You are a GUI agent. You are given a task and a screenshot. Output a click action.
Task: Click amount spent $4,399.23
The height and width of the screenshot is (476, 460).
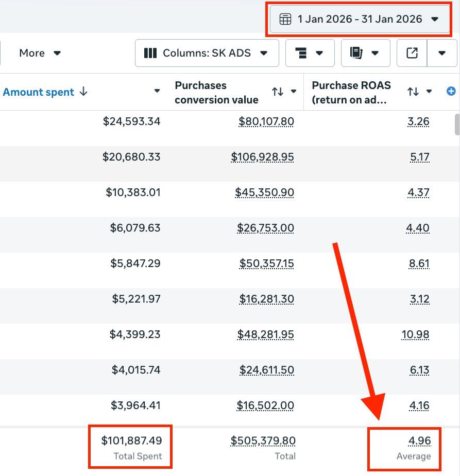point(135,334)
